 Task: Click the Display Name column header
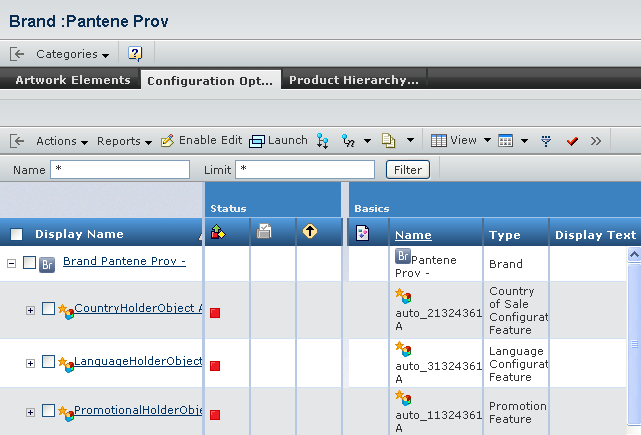(x=79, y=234)
